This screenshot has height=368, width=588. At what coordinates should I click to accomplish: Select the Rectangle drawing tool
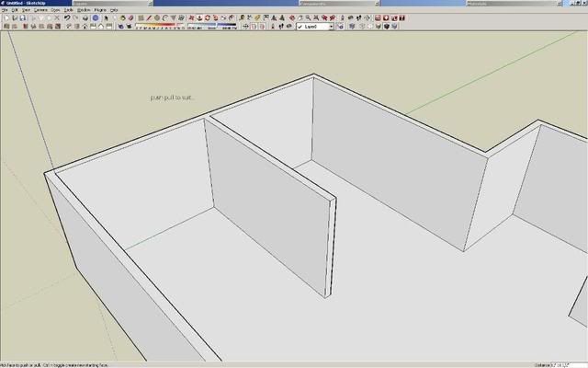(141, 18)
